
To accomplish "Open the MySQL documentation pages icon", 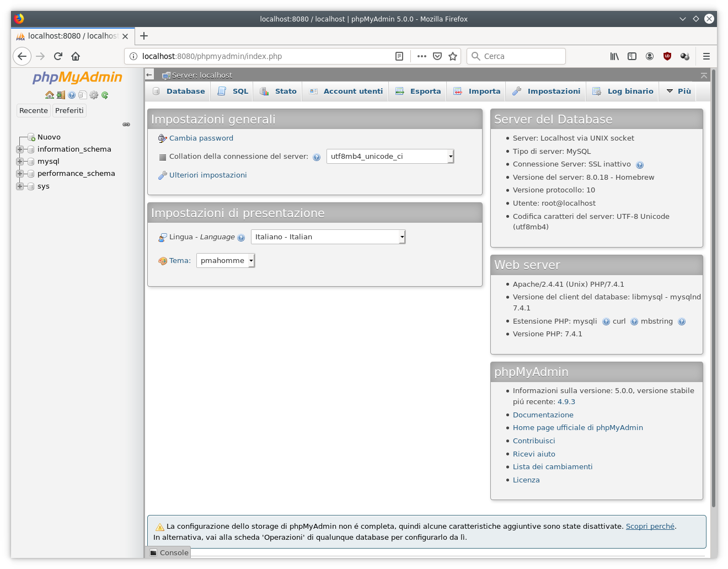I will (x=83, y=95).
